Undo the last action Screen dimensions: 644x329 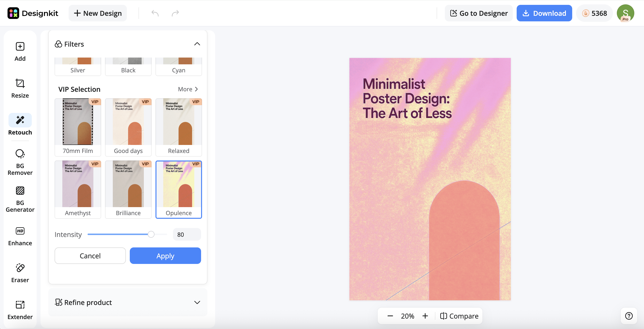click(155, 13)
